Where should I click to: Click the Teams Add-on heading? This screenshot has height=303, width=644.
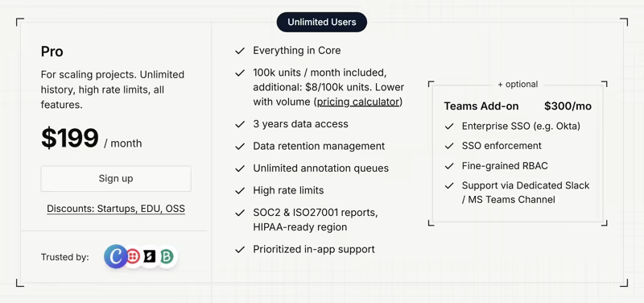coord(481,106)
